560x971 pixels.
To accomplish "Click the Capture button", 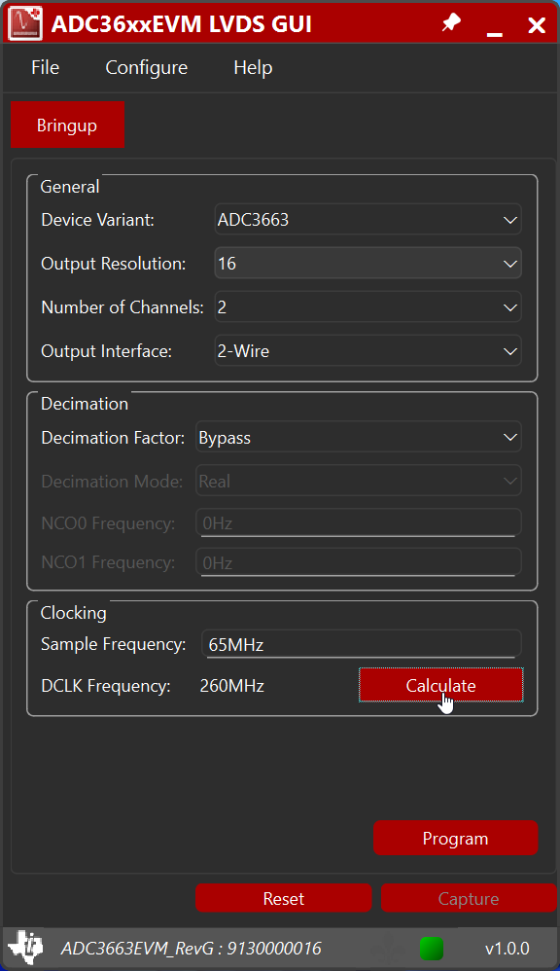I will [469, 897].
